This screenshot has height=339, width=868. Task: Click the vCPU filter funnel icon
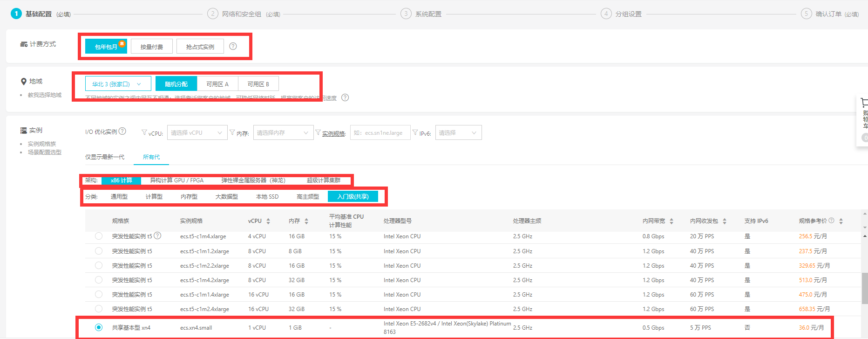click(x=144, y=132)
